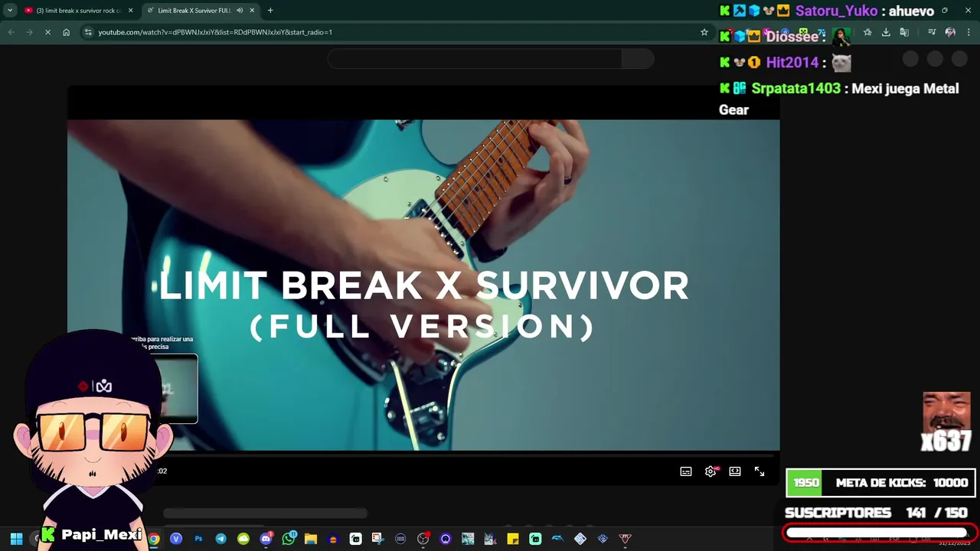This screenshot has height=551, width=980.
Task: Close the Limit Break X Survivor FULL tab
Action: click(x=252, y=11)
